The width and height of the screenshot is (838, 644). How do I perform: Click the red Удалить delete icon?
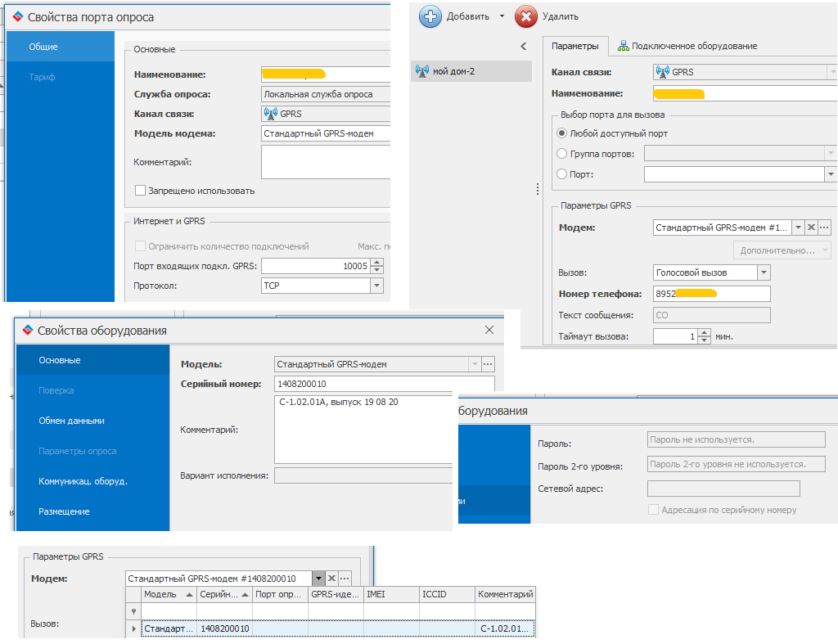[526, 16]
